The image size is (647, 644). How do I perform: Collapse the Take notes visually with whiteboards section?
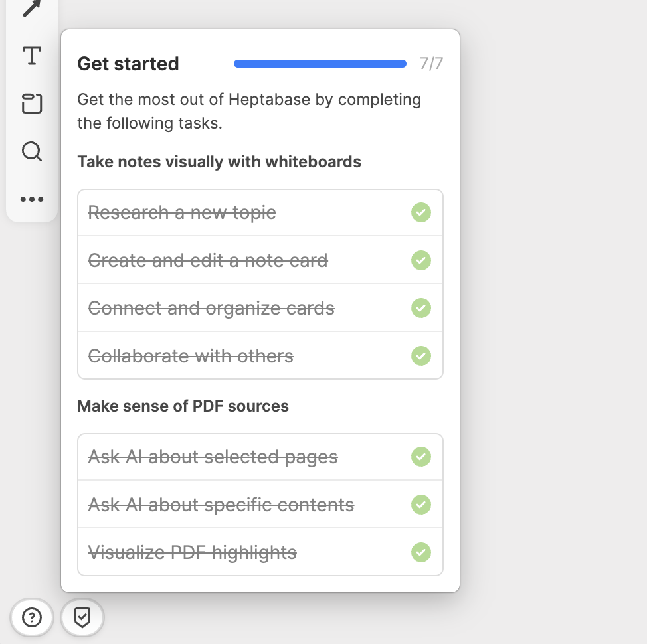pyautogui.click(x=219, y=161)
